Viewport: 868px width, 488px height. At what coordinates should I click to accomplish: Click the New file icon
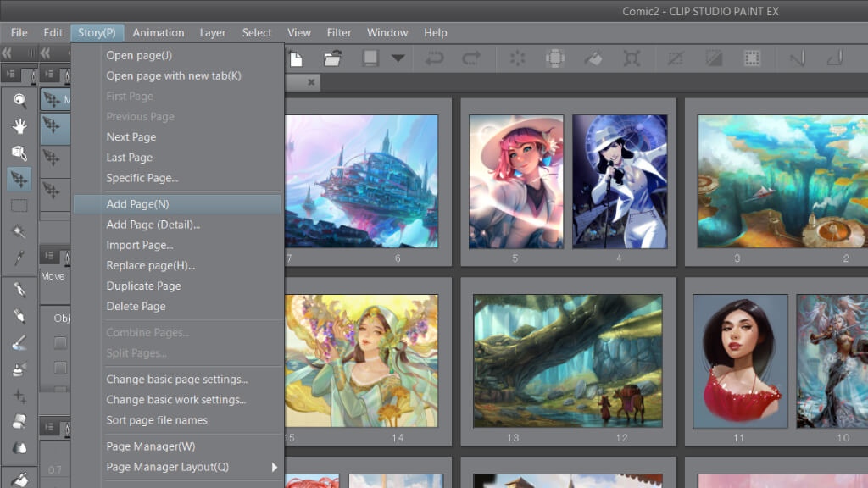[296, 58]
